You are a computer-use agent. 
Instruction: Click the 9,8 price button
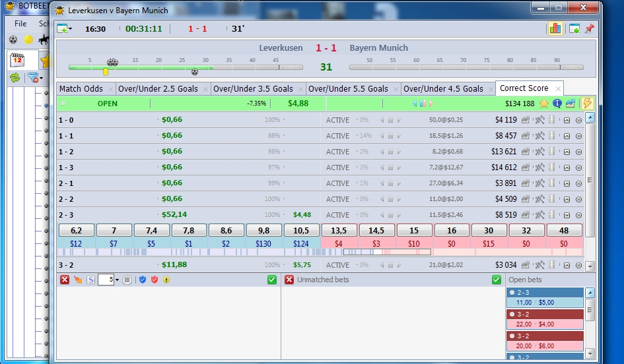(x=264, y=231)
